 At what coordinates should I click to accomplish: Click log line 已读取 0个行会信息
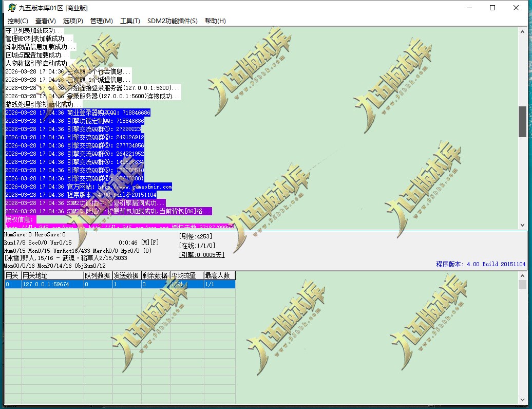(x=68, y=71)
